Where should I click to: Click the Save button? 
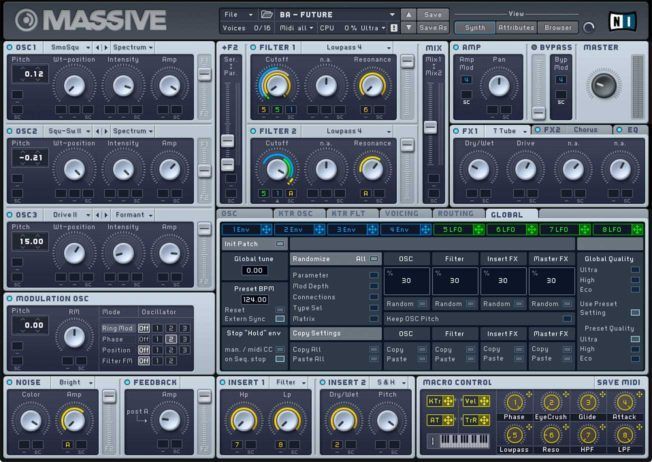tap(433, 15)
